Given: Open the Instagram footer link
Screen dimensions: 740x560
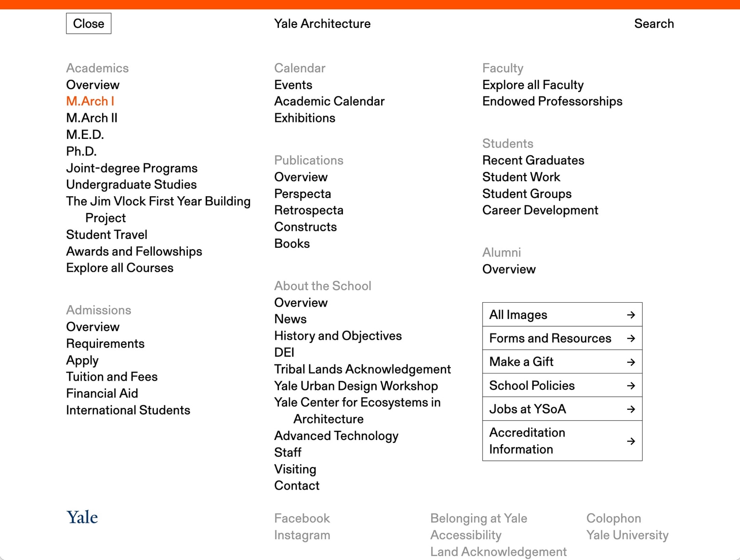Looking at the screenshot, I should [302, 535].
